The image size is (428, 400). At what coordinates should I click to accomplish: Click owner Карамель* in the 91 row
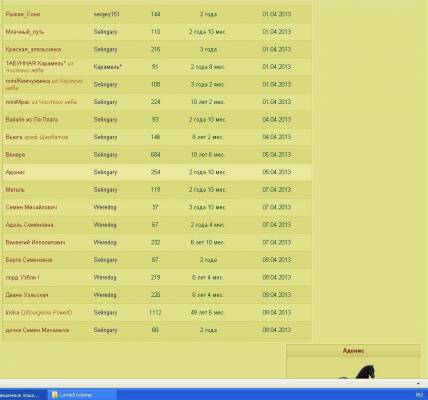click(x=108, y=67)
